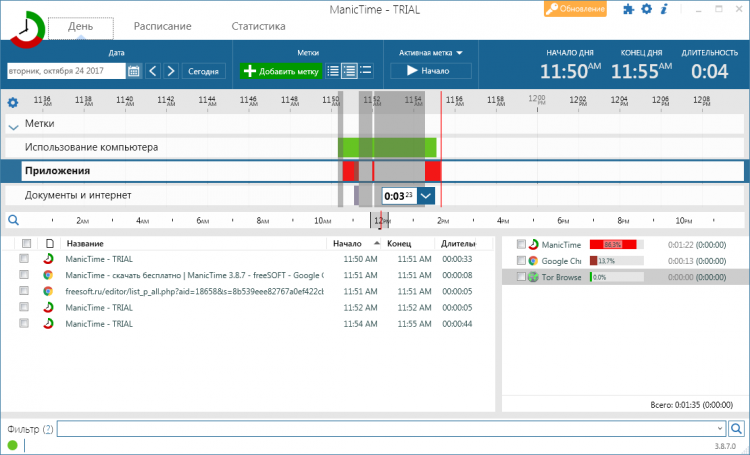This screenshot has height=455, width=750.
Task: Open the filter help (2) link
Action: [x=48, y=429]
